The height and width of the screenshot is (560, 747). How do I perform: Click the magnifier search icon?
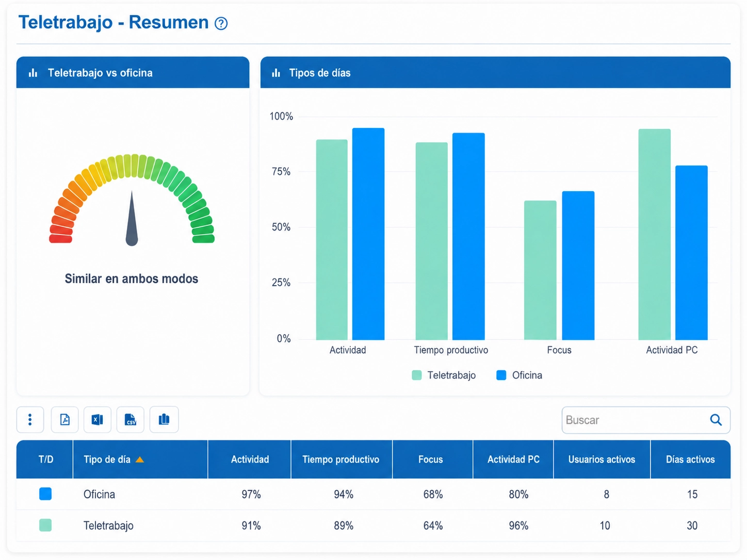716,420
